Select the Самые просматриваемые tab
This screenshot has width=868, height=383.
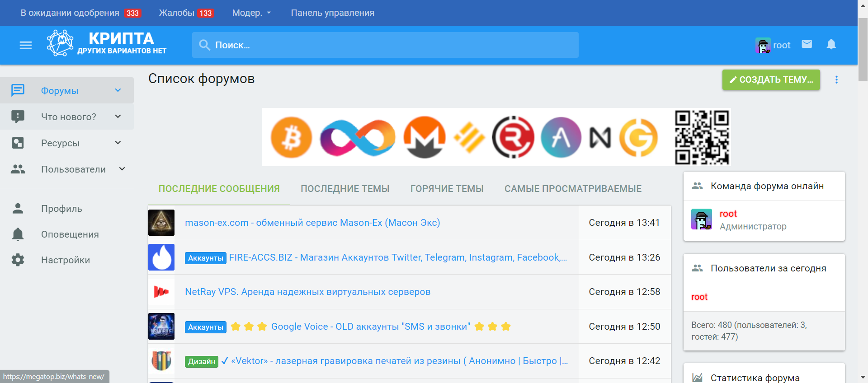click(x=573, y=189)
